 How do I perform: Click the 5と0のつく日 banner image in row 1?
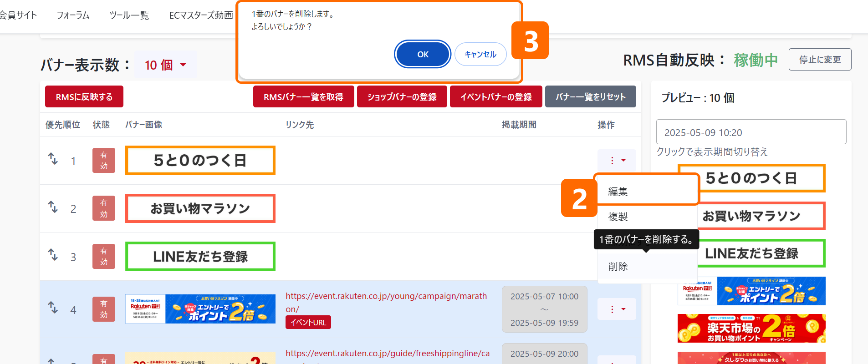click(200, 160)
